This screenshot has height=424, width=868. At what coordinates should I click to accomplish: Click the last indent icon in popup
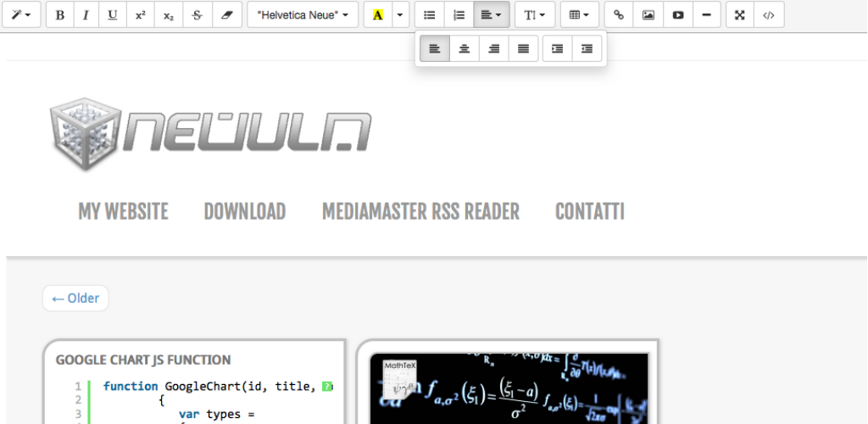point(587,48)
